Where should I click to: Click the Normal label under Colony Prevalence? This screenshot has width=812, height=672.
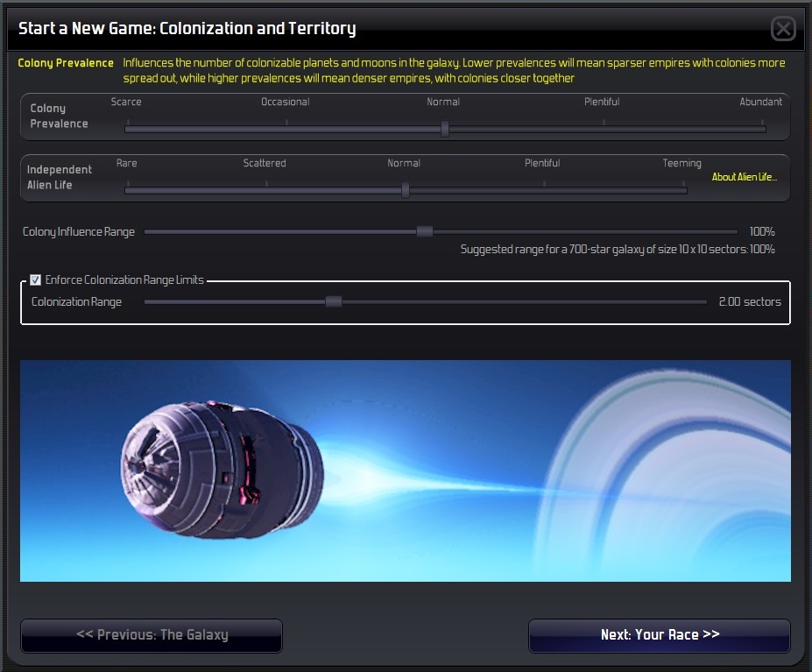click(x=443, y=102)
